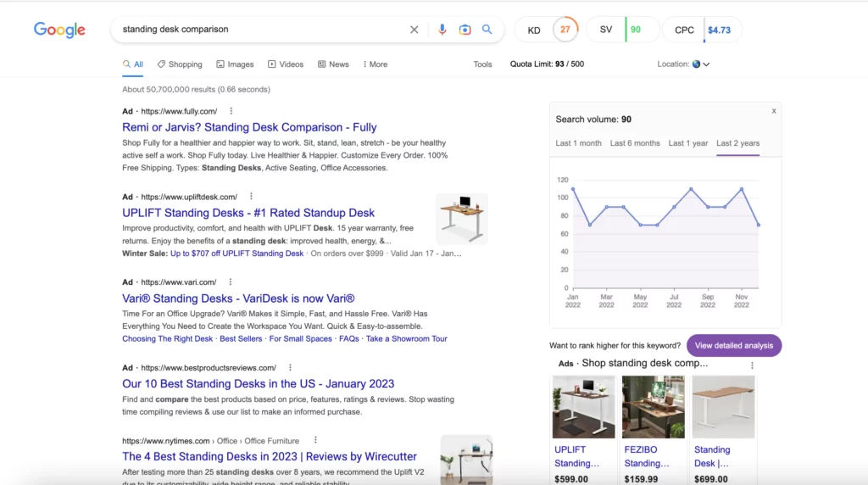
Task: Open options menu for shopping ads
Action: [x=751, y=365]
